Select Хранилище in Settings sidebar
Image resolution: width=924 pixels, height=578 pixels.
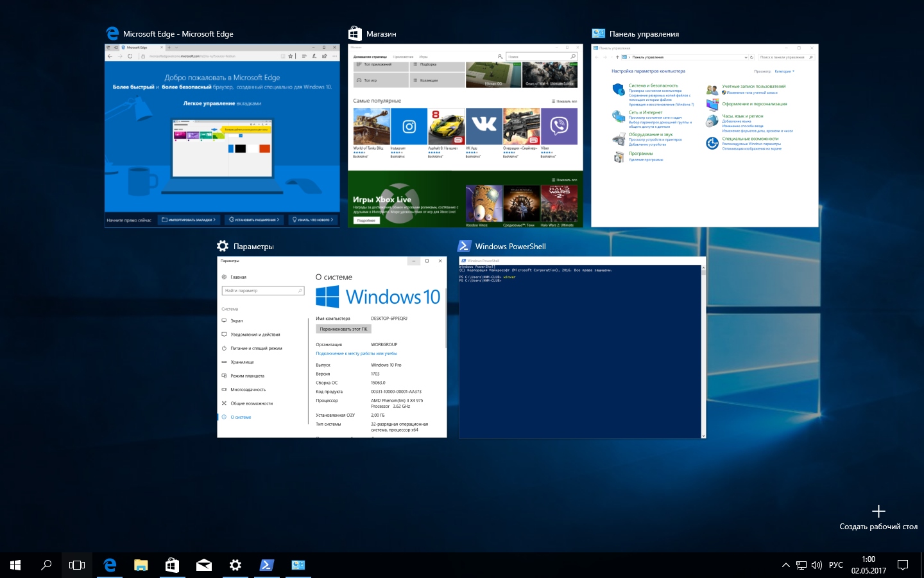(x=242, y=362)
